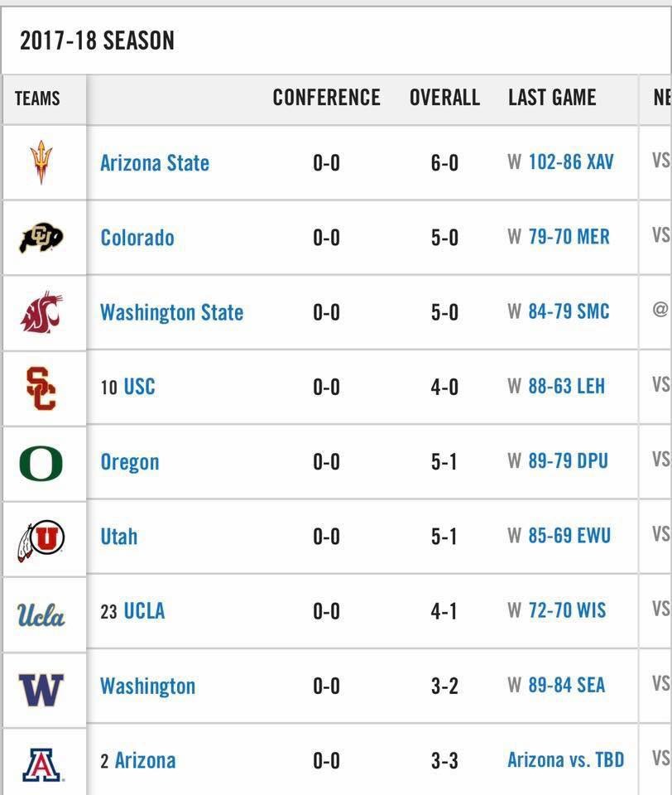Click the Utah Utes logo

coord(41,538)
